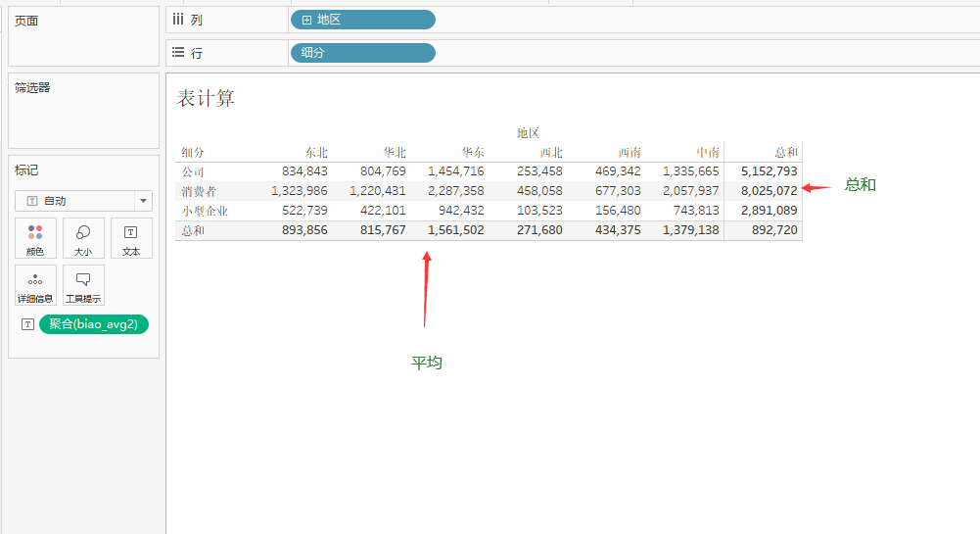The height and width of the screenshot is (534, 980).
Task: Click cell value 1,323,986
Action: (x=300, y=191)
